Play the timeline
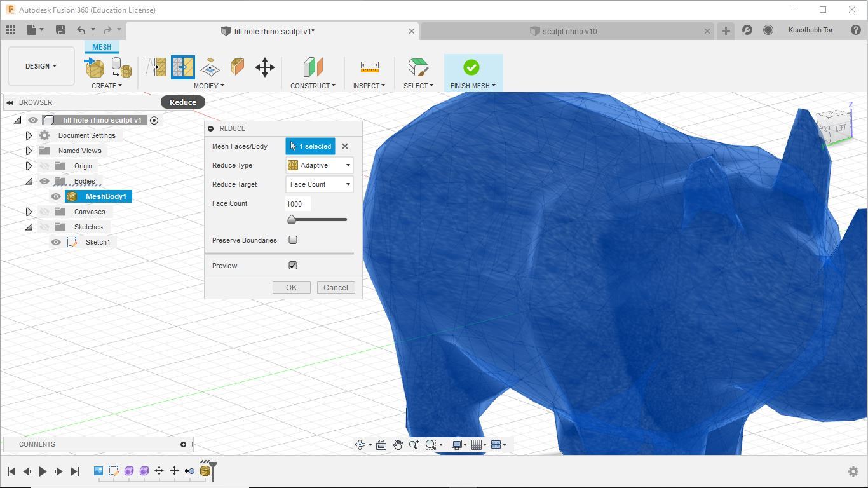Screen dimensions: 868x488 point(43,471)
